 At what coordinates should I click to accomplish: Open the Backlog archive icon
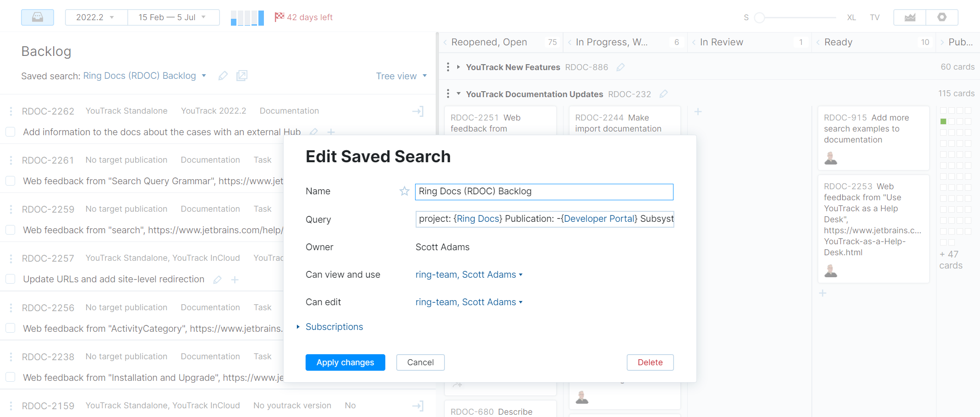[x=37, y=17]
